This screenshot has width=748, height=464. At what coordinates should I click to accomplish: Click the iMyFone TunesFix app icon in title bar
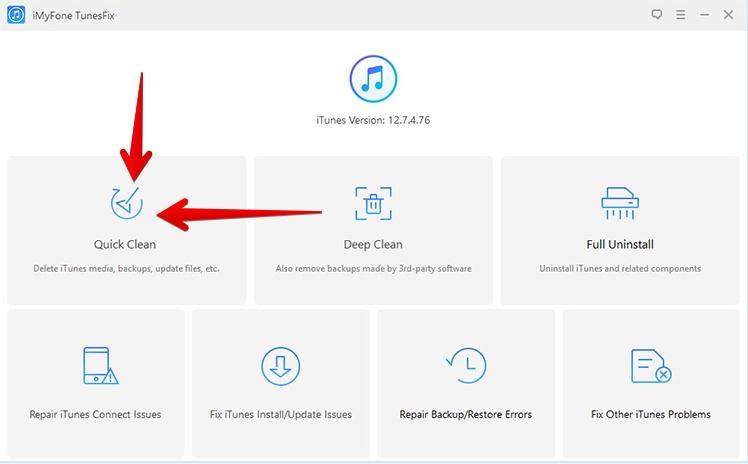click(16, 15)
